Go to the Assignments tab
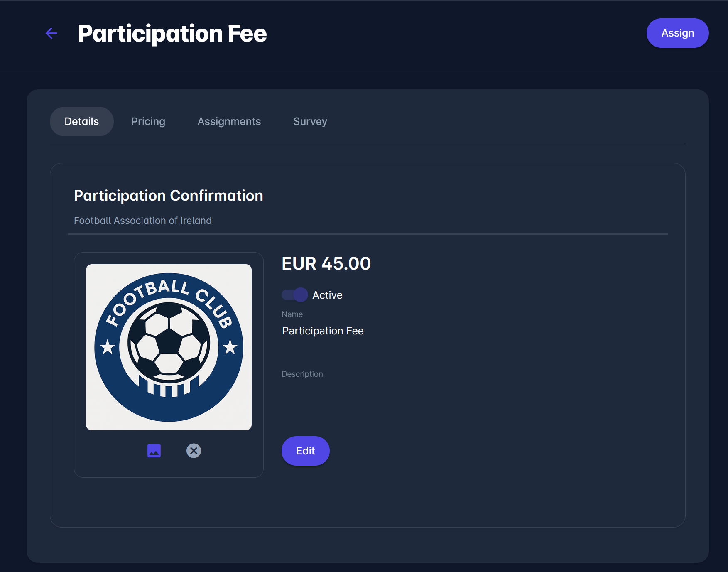The width and height of the screenshot is (728, 572). (229, 121)
